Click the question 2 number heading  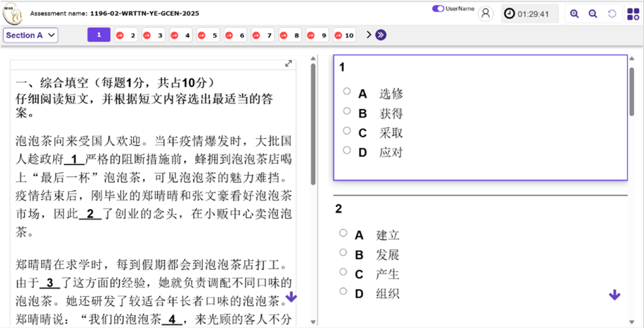[338, 209]
